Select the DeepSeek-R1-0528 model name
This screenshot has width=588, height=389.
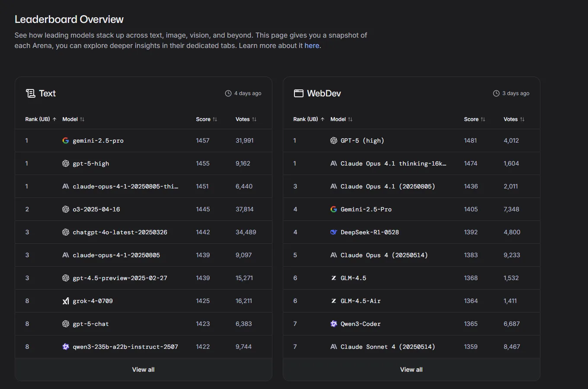tap(370, 232)
